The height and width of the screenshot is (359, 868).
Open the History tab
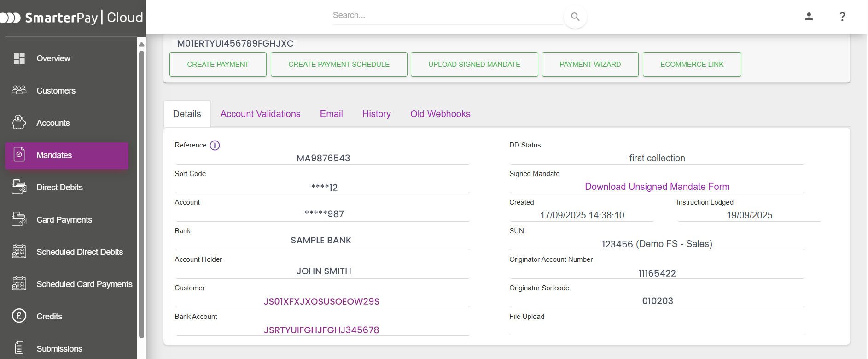pos(376,114)
